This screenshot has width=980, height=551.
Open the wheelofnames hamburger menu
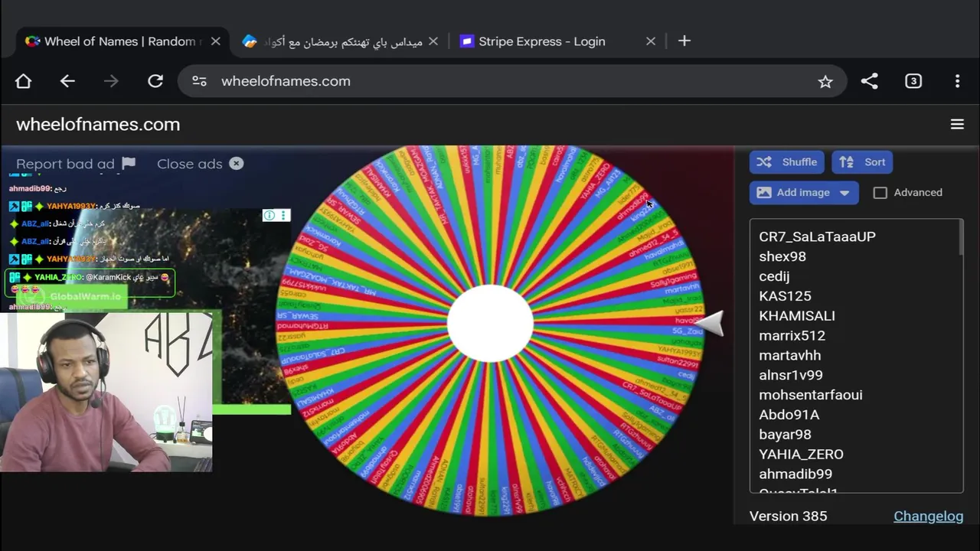tap(957, 124)
